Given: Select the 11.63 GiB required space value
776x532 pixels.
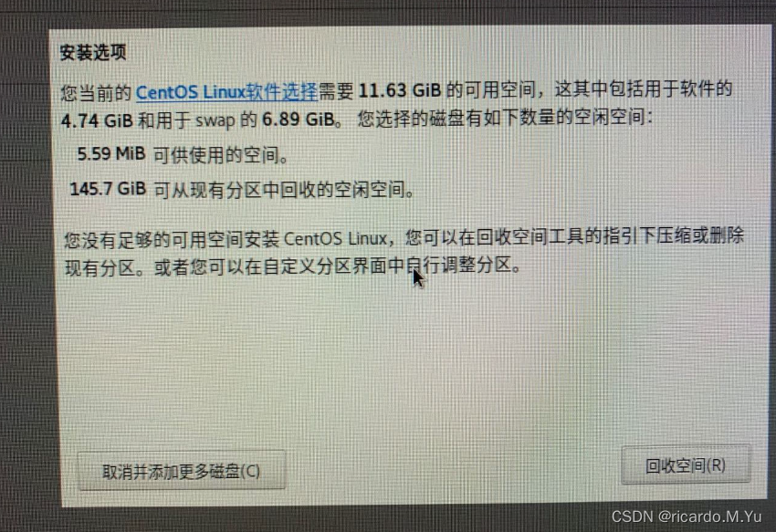Looking at the screenshot, I should point(399,90).
